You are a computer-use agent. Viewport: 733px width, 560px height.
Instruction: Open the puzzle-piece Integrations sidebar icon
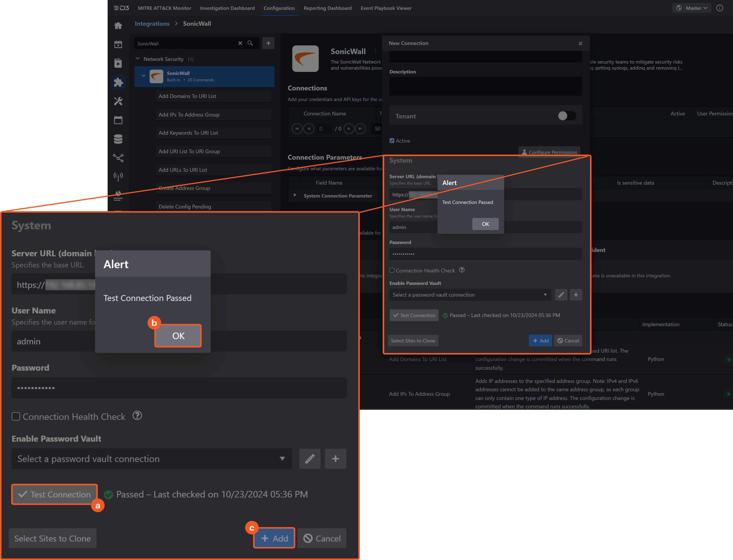(118, 82)
